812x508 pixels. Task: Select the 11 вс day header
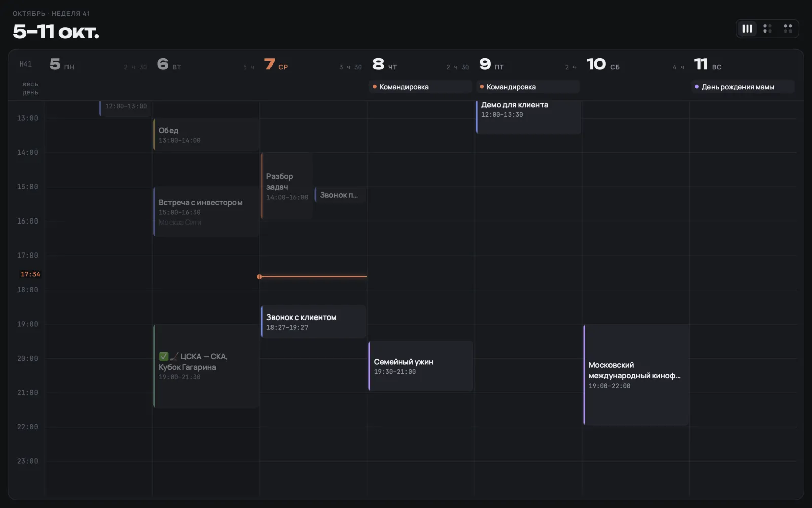(707, 65)
